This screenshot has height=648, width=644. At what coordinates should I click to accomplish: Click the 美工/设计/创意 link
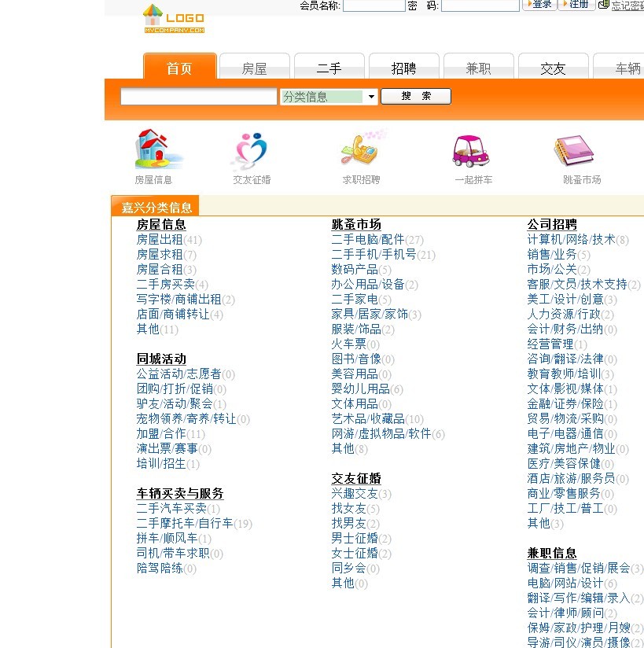[565, 299]
